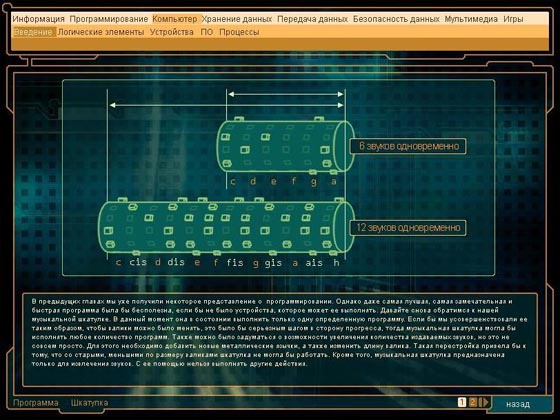The width and height of the screenshot is (560, 420).
Task: Click the 'fis' note label
Action: coord(235,263)
